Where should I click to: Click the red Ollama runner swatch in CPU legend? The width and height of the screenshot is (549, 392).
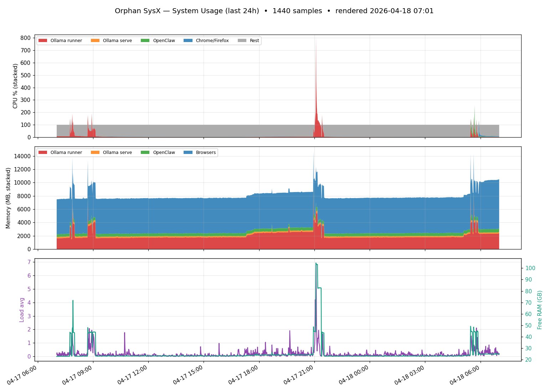point(42,41)
